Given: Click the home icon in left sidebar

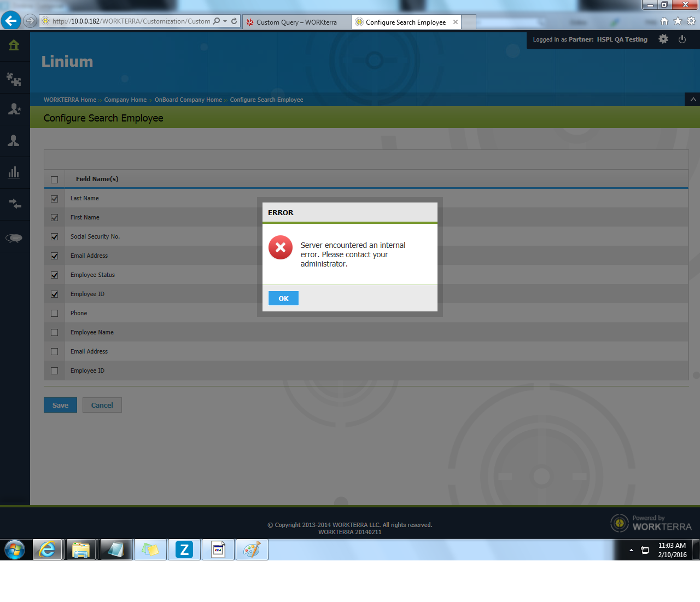Looking at the screenshot, I should tap(14, 45).
